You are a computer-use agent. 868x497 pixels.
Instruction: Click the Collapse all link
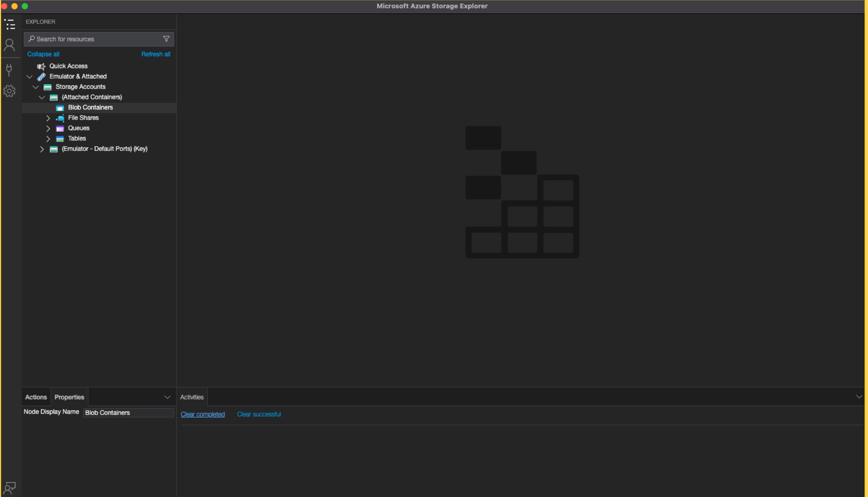click(43, 54)
